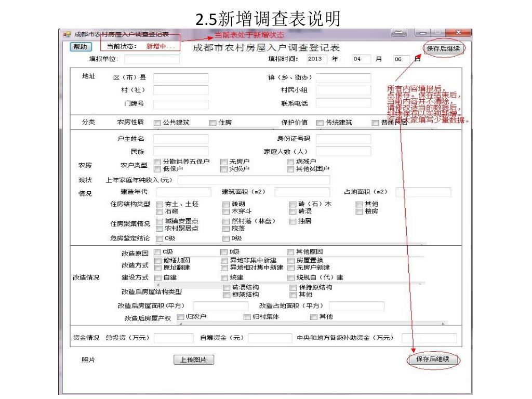This screenshot has width=532, height=399.
Task: Click the 帮助 help button
Action: tap(81, 47)
